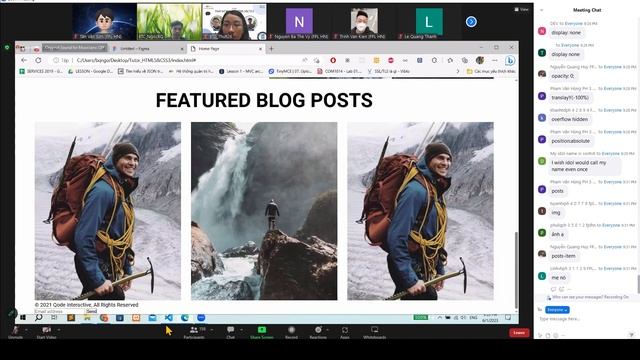
Task: Click the 'posts-item' chat message
Action: [x=563, y=256]
